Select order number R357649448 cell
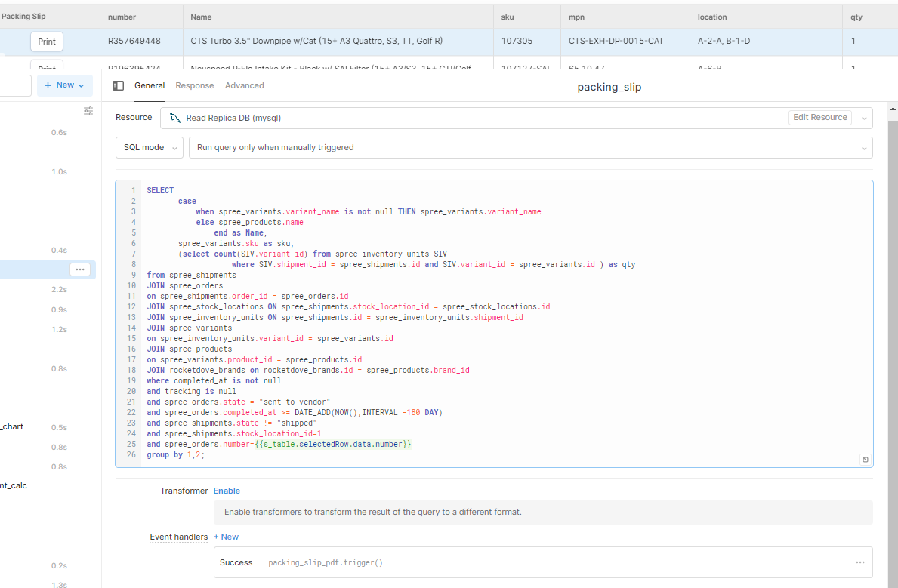The height and width of the screenshot is (588, 898). (x=141, y=42)
